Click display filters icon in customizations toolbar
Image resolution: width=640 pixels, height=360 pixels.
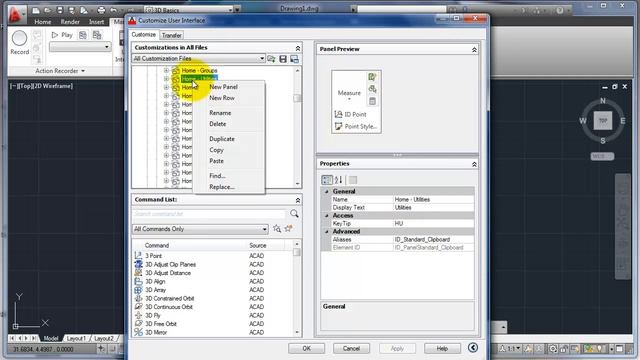point(294,59)
